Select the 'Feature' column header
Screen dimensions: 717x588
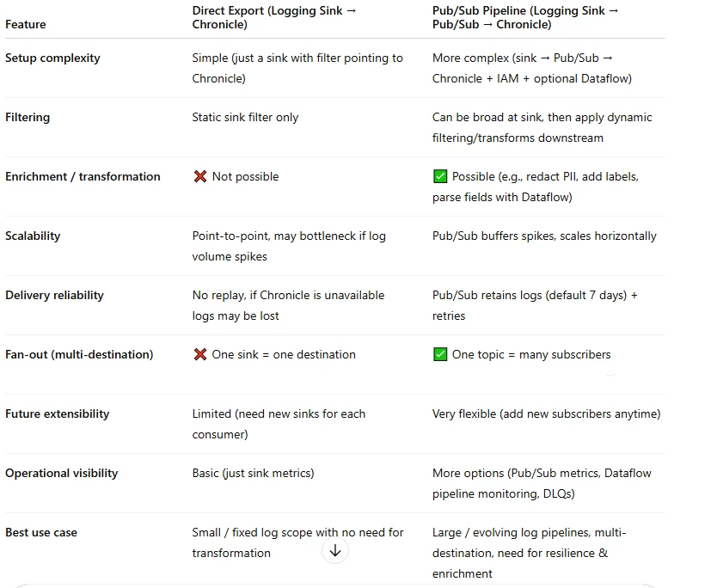coord(26,24)
